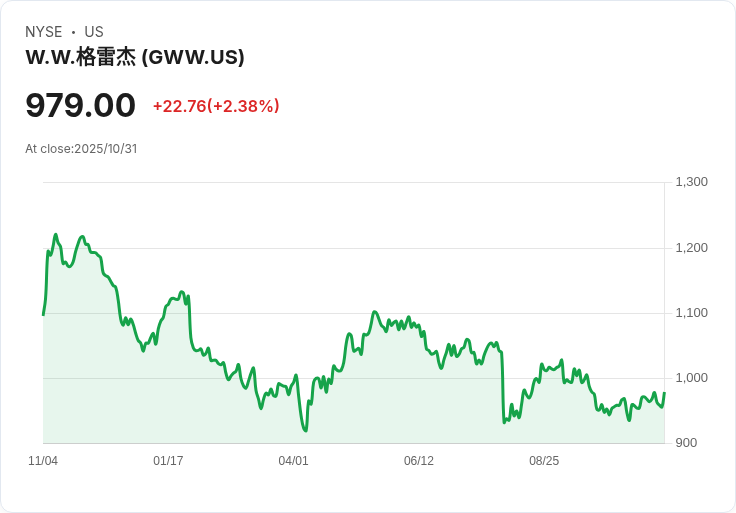Click the NYSE exchange label
Screen dimensions: 736x513
44,32
